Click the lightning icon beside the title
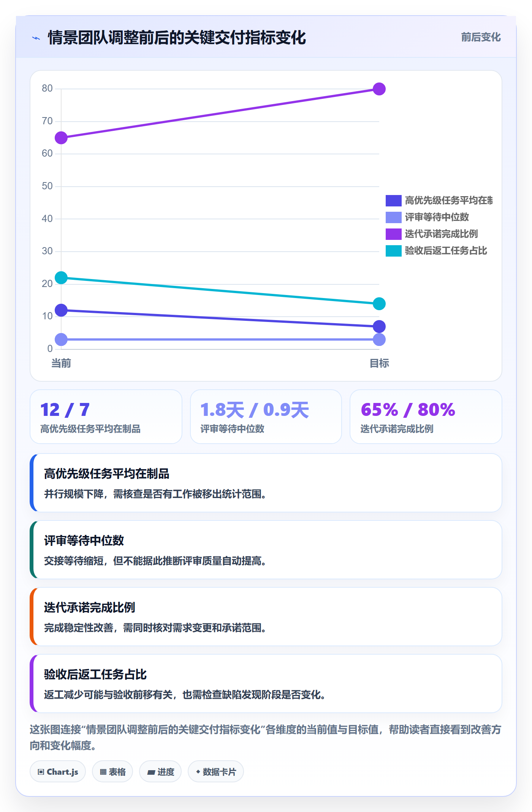The width and height of the screenshot is (532, 812). (36, 38)
